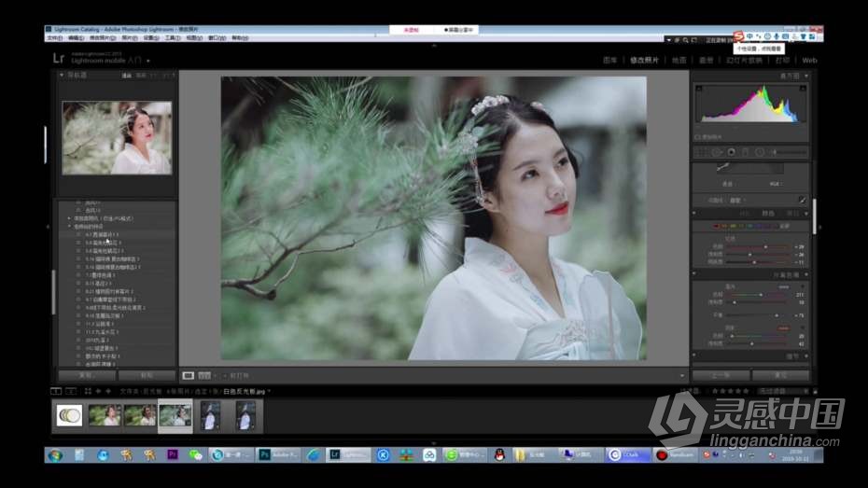Click the magnifier icon in recorder toolbar
This screenshot has width=868, height=488.
click(x=685, y=40)
